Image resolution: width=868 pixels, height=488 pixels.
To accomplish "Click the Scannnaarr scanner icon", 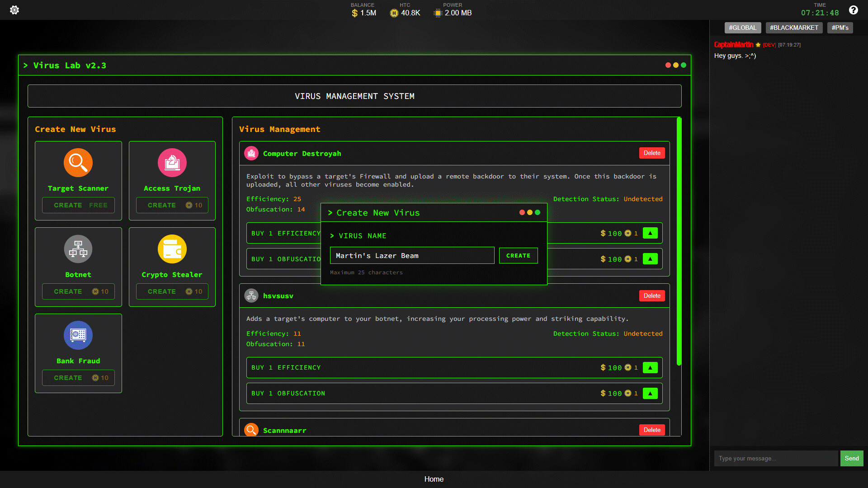I will (251, 430).
